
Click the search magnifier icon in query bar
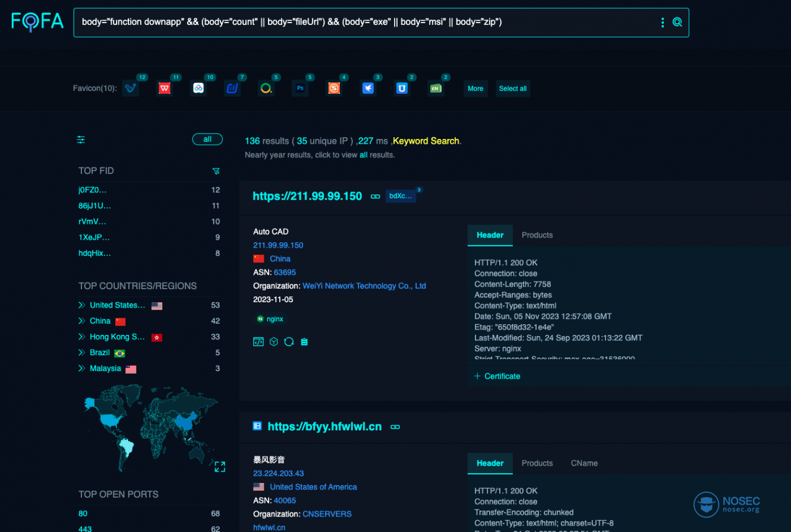pos(677,23)
